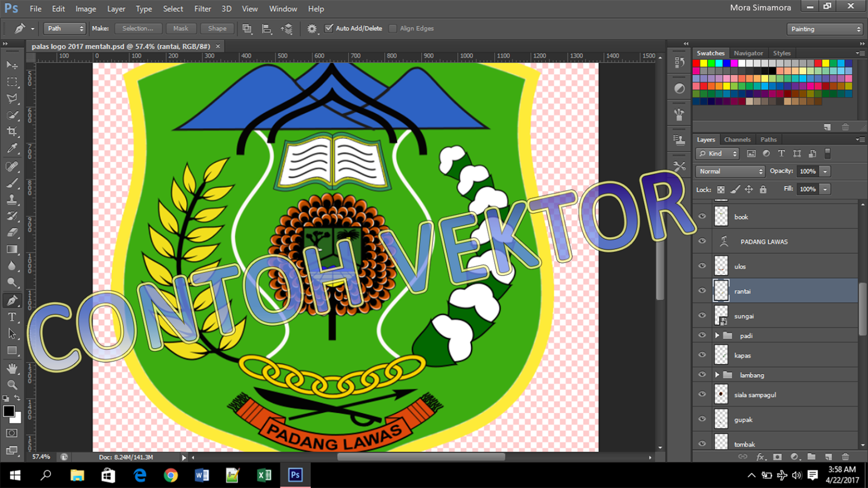This screenshot has width=868, height=488.
Task: Click the Mask button in options bar
Action: pos(181,28)
